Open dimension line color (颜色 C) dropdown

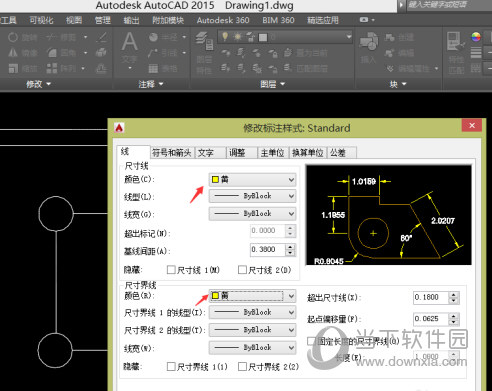click(252, 180)
